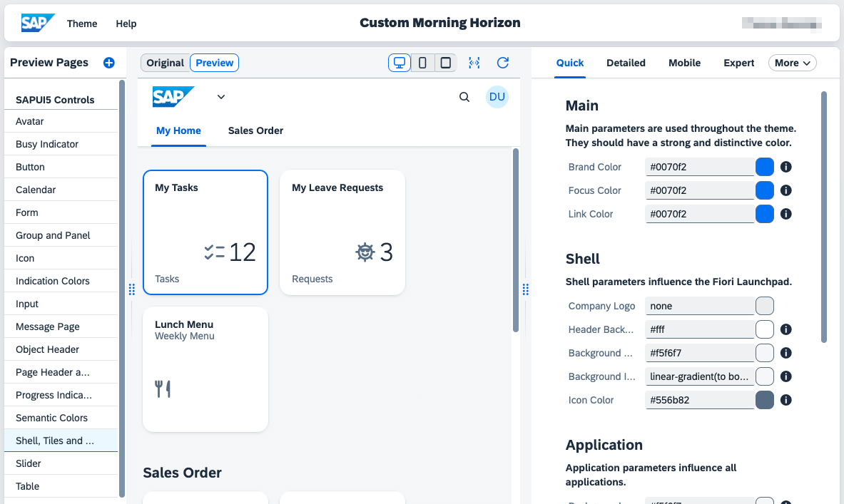Viewport: 844px width, 504px height.
Task: Select Group and Panel page
Action: [x=61, y=235]
